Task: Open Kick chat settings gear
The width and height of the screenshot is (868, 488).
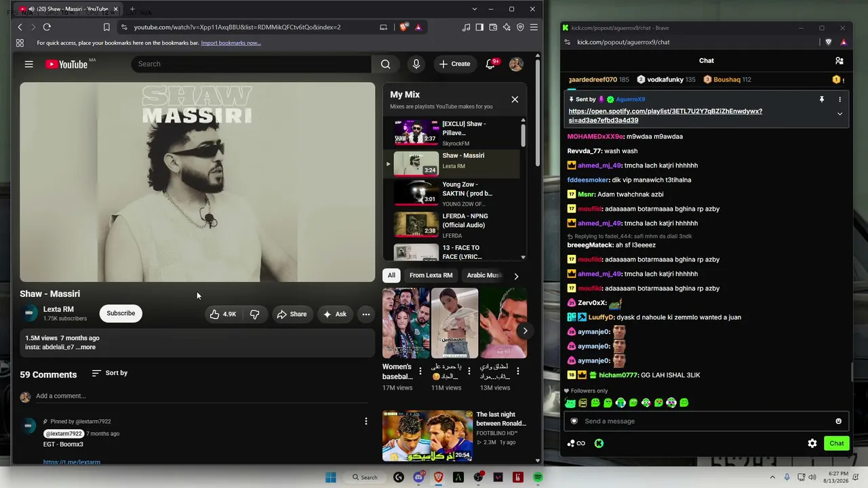Action: [x=812, y=443]
